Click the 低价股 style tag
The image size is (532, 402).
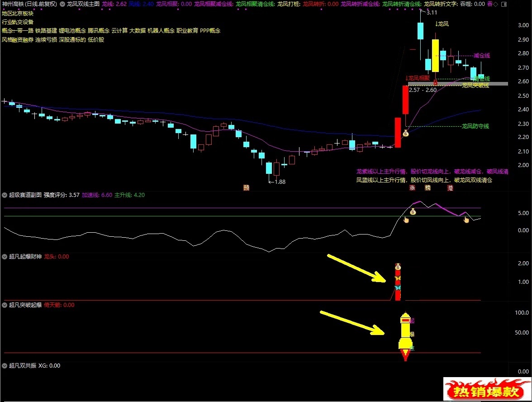coord(96,40)
